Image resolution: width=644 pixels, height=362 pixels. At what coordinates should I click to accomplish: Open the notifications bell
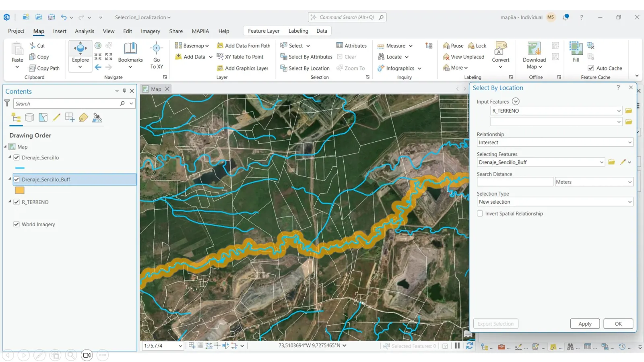pyautogui.click(x=566, y=17)
